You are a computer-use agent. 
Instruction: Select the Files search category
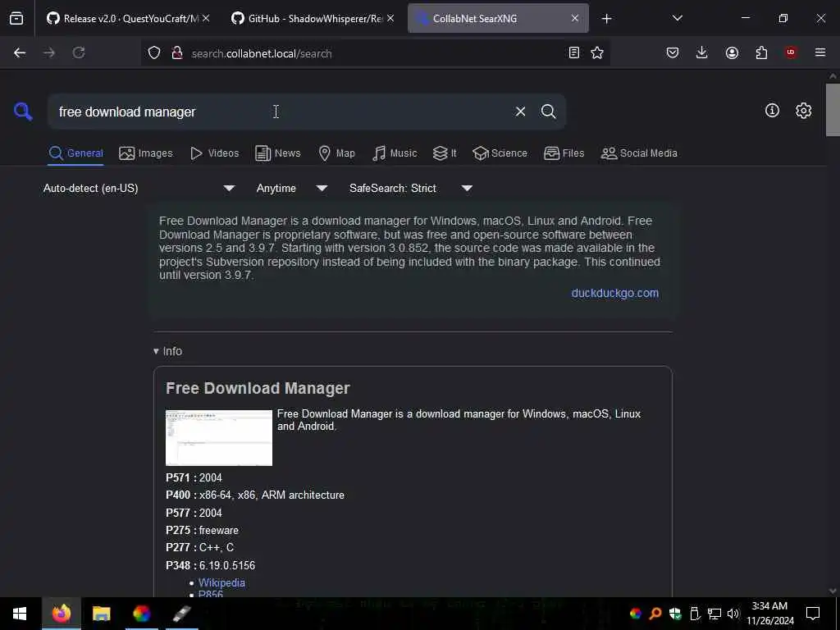[564, 153]
